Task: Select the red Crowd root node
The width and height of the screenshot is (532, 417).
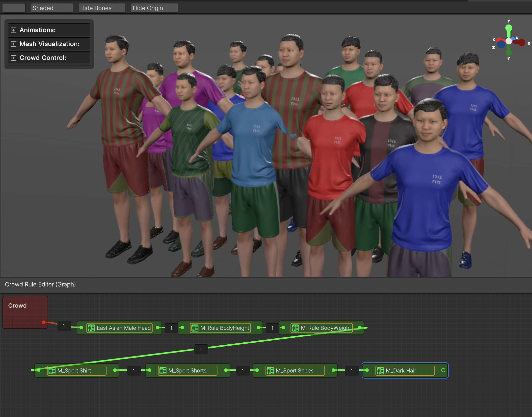Action: pyautogui.click(x=25, y=307)
